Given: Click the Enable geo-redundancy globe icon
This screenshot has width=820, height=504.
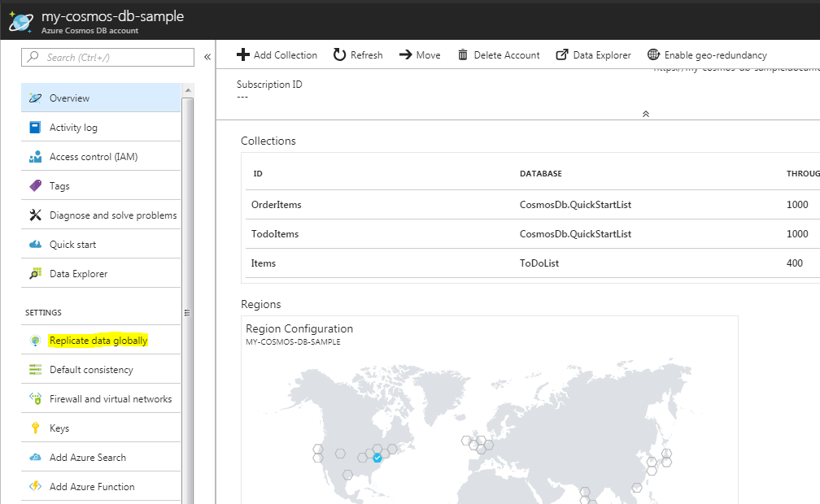Looking at the screenshot, I should point(653,55).
